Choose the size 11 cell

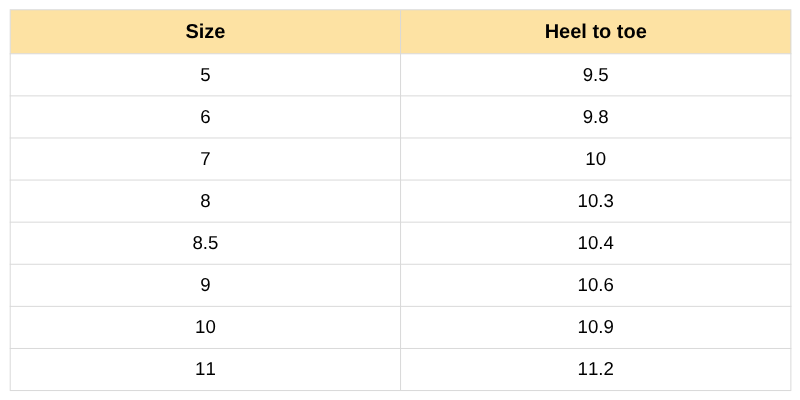coord(205,369)
